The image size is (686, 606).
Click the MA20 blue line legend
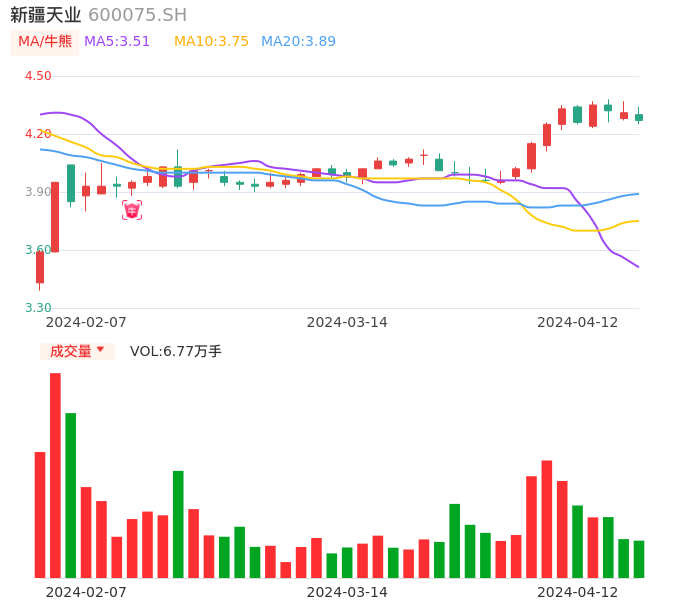pos(298,42)
